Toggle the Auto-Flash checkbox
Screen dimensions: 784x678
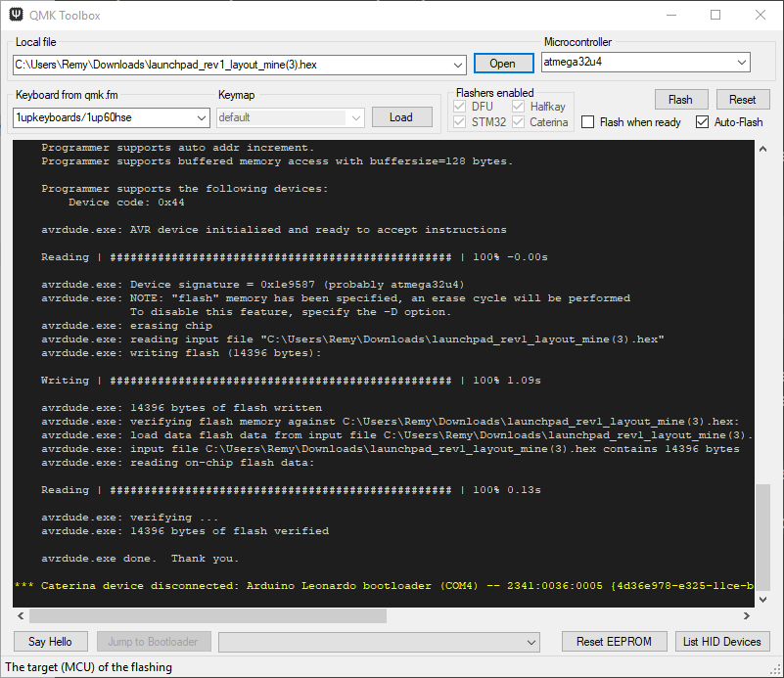click(702, 122)
